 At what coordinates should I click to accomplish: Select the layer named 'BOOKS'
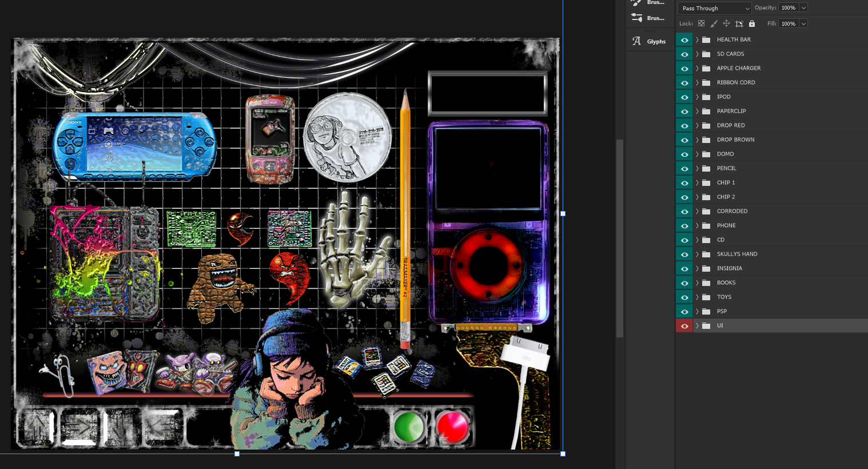(726, 283)
